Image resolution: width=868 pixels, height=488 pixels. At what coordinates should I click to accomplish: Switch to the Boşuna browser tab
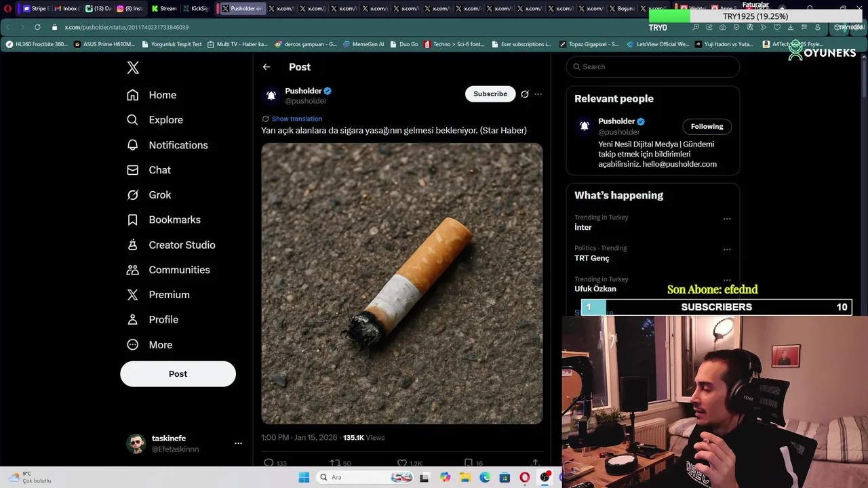pyautogui.click(x=623, y=9)
